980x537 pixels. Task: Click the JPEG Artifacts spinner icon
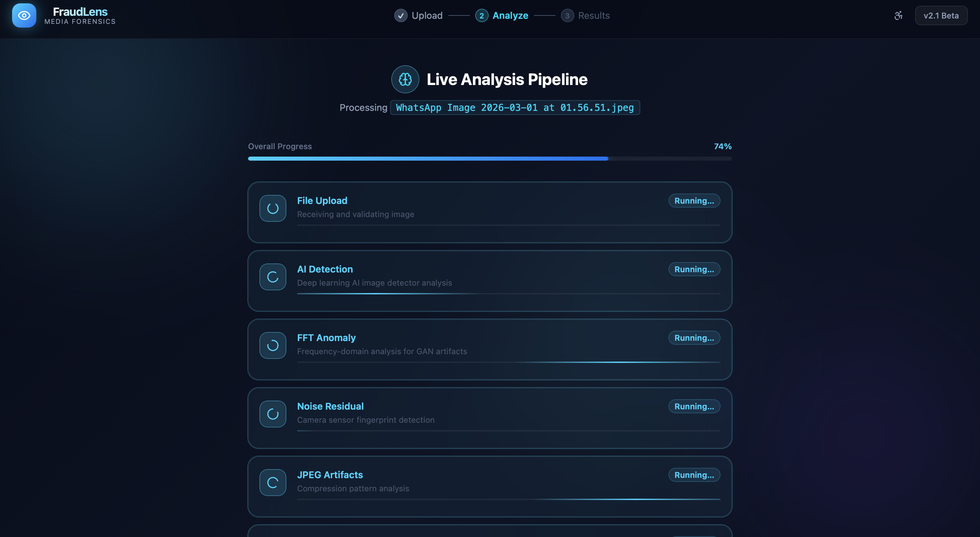pos(273,482)
